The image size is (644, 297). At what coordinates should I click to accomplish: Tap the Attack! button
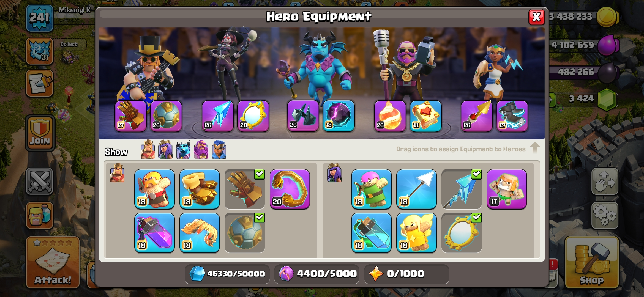coord(53,263)
